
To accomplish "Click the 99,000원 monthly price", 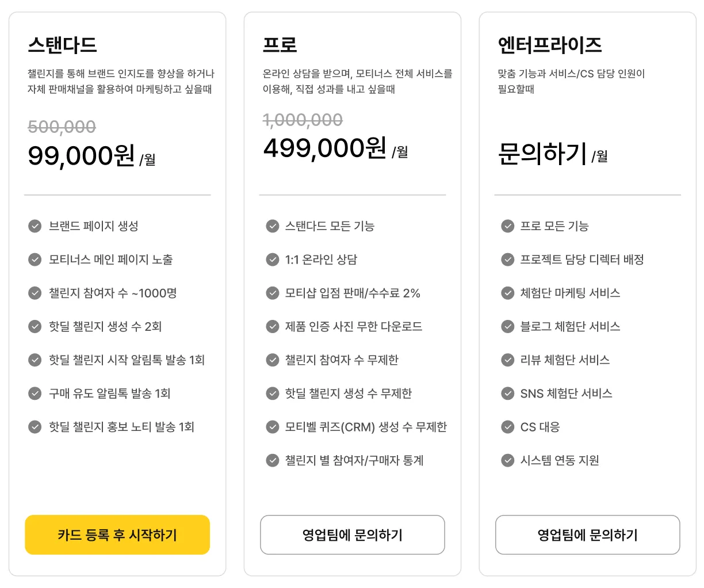I will tap(82, 155).
